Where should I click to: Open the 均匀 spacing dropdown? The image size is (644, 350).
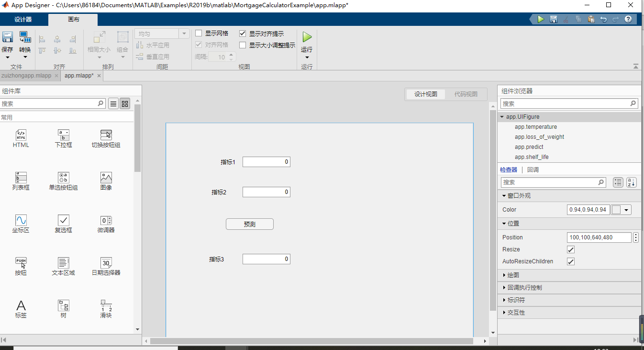click(183, 34)
